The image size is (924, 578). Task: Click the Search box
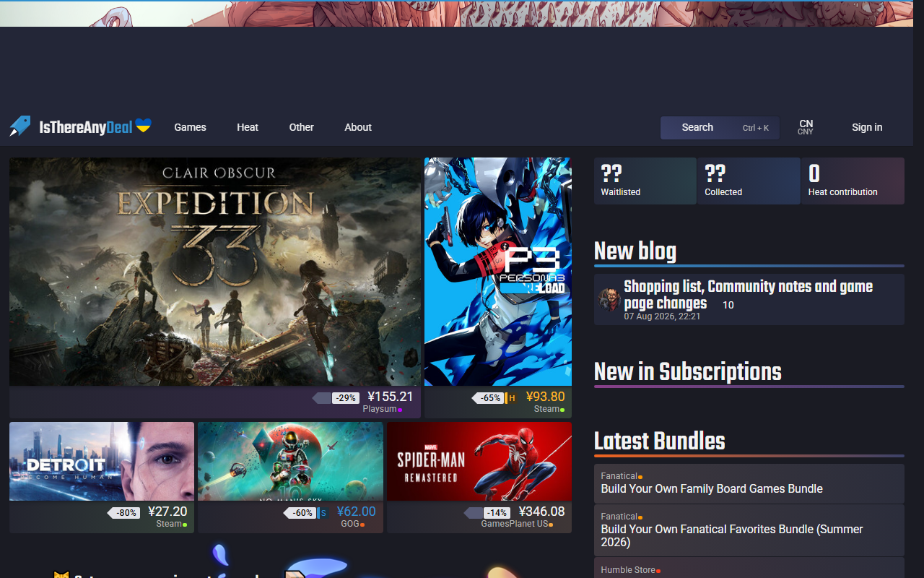(720, 128)
